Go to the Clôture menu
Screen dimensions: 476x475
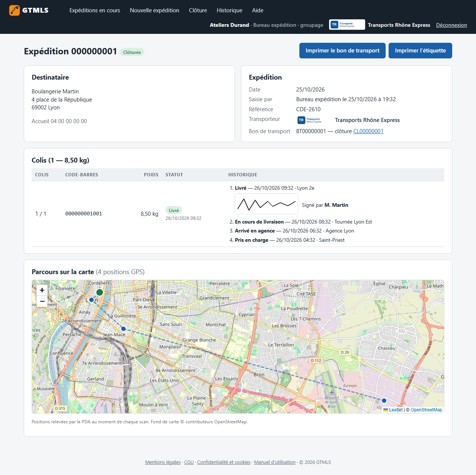pyautogui.click(x=198, y=10)
